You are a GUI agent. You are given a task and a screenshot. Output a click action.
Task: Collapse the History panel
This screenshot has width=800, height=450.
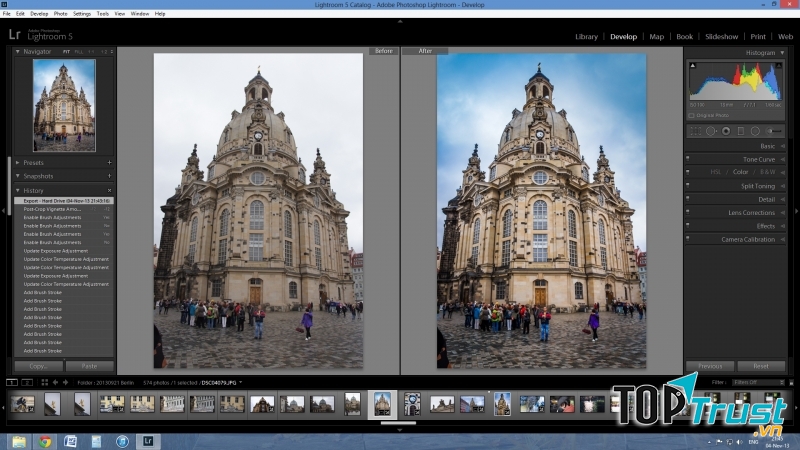coord(17,190)
